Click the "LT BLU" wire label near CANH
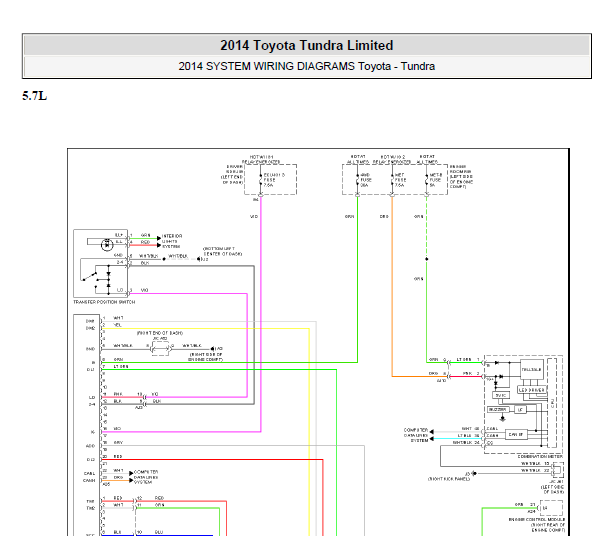 464,436
